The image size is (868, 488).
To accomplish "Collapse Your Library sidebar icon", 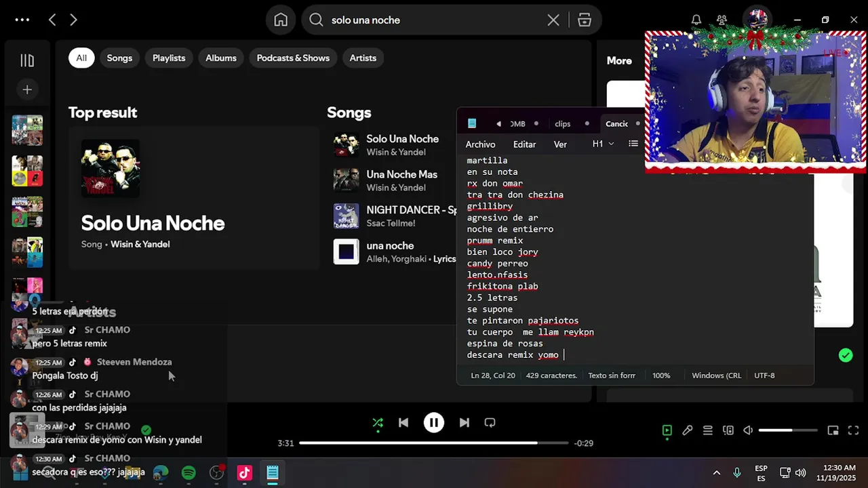I will click(27, 61).
